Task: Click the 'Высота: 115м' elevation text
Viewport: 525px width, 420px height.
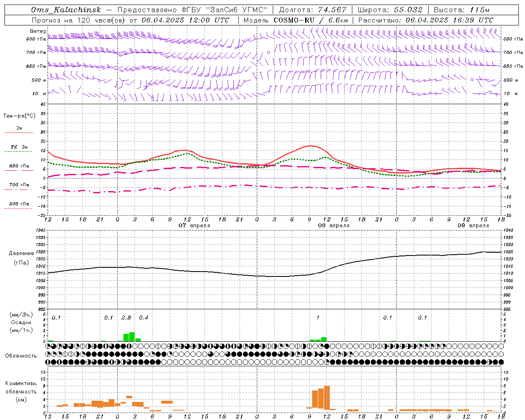Action: click(x=461, y=10)
